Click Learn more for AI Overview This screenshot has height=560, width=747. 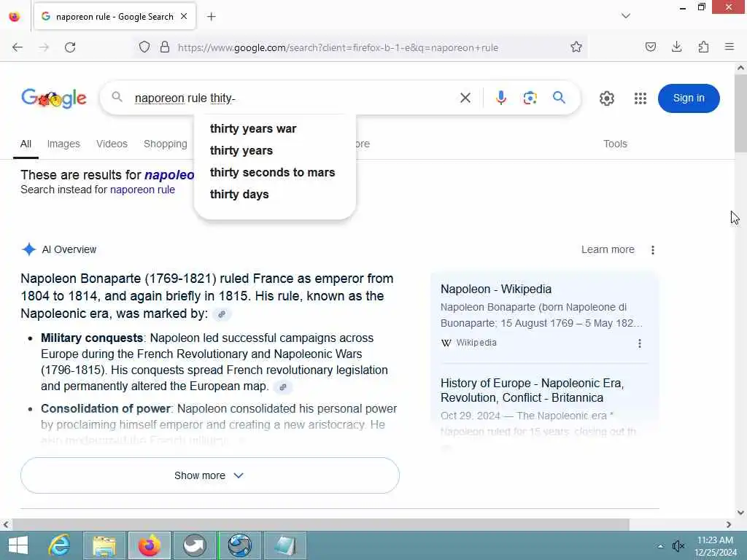(x=608, y=249)
